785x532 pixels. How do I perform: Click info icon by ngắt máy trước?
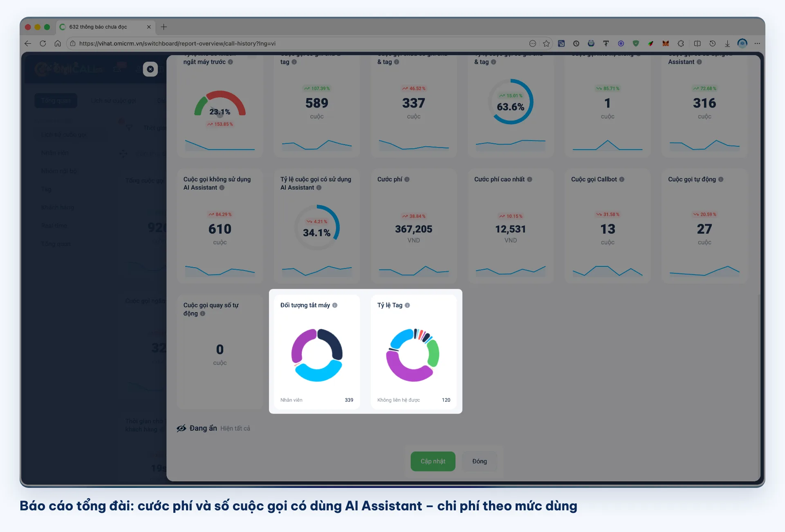[x=230, y=62]
